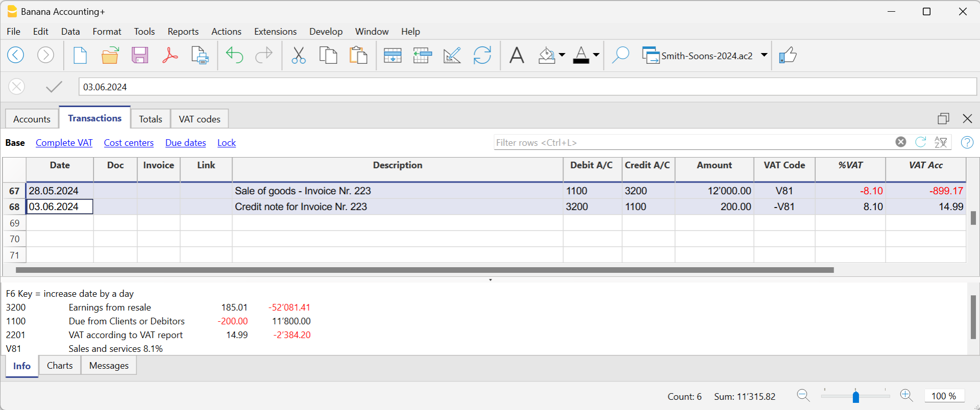
Task: Open the Messages tab in the info panel
Action: (x=109, y=366)
